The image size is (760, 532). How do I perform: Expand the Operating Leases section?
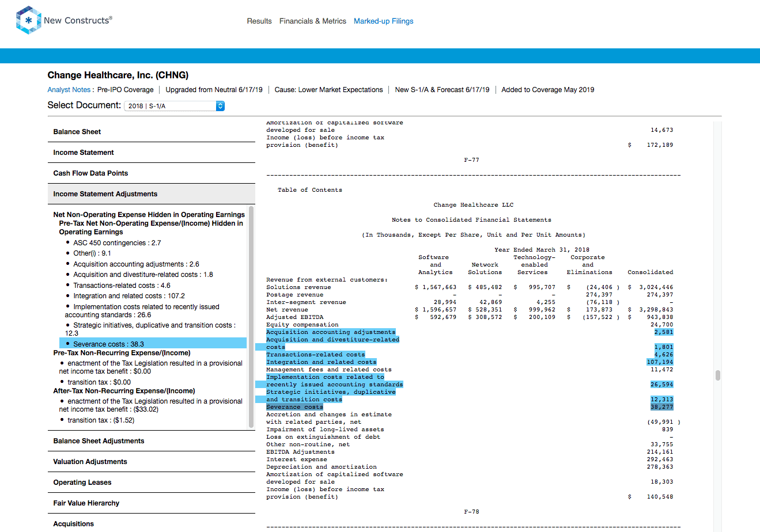(152, 482)
